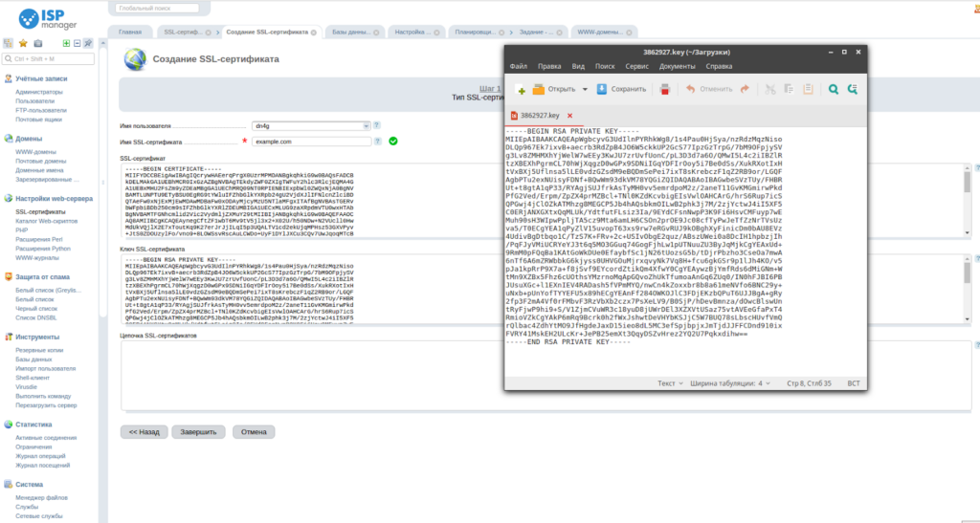The height and width of the screenshot is (523, 980).
Task: Click the menu tree view icon in sidebar
Action: [x=8, y=43]
